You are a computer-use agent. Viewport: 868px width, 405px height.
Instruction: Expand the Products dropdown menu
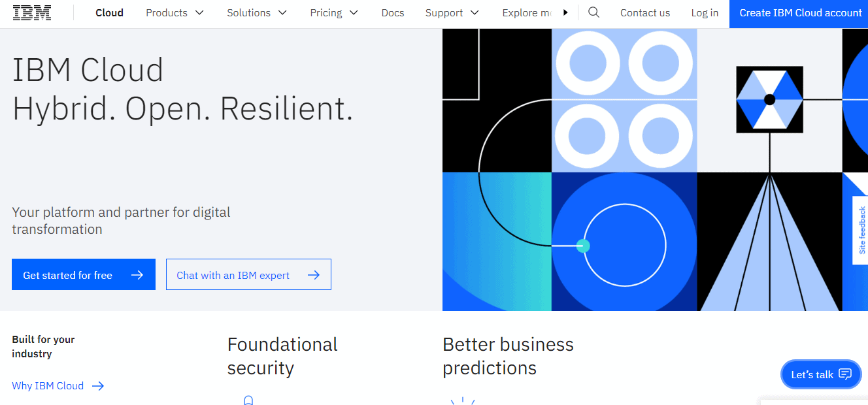coord(175,13)
